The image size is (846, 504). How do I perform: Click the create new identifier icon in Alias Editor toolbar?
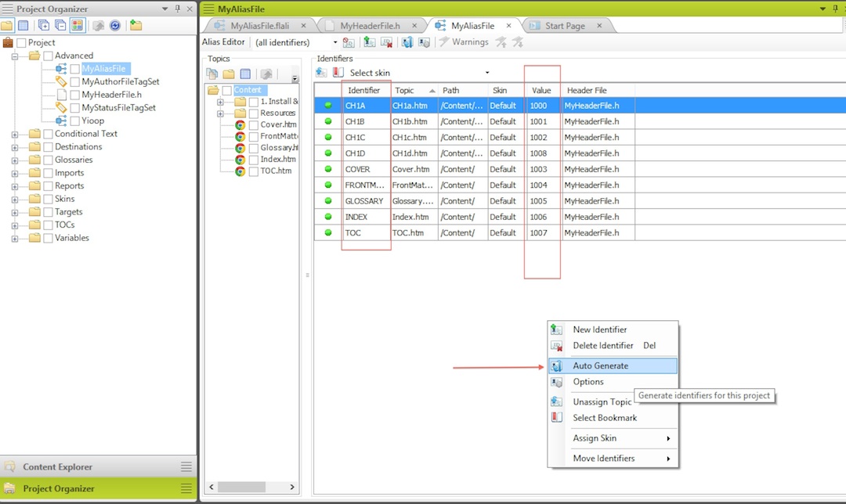click(368, 41)
